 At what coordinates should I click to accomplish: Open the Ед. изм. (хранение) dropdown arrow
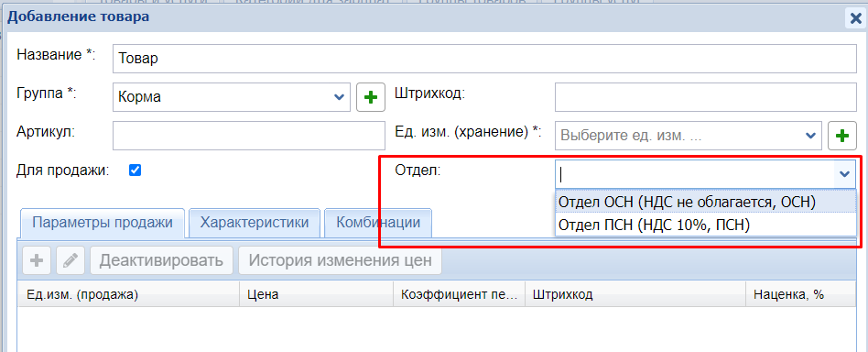coord(810,136)
